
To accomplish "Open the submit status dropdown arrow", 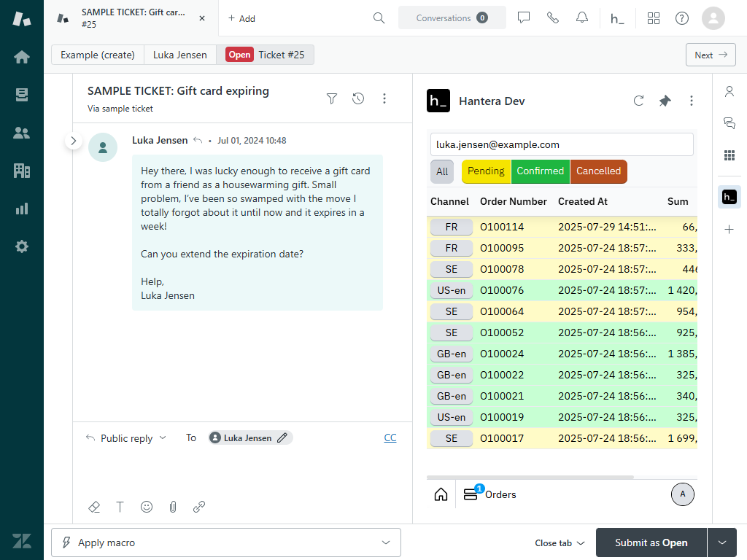I will click(722, 542).
